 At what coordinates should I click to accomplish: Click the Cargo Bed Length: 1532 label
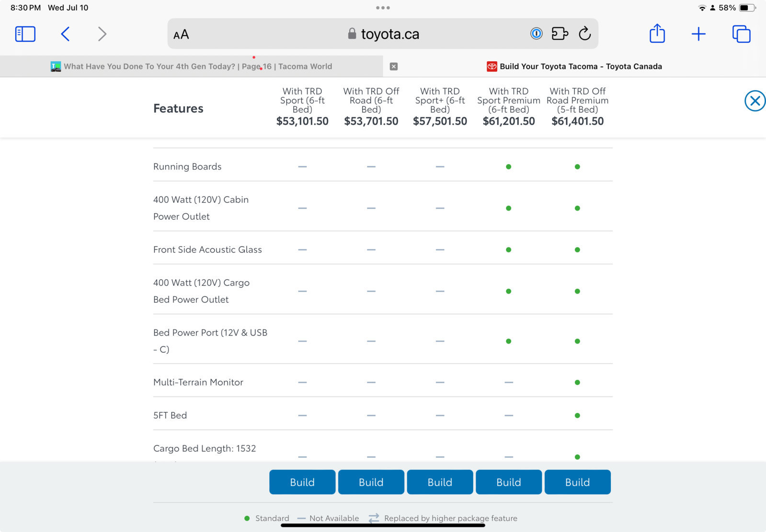click(205, 448)
